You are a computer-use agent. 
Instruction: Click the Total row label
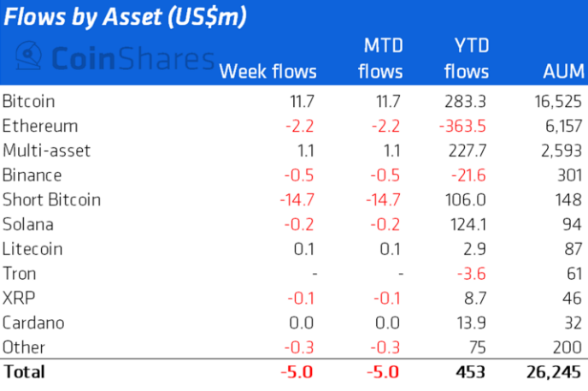click(x=24, y=372)
